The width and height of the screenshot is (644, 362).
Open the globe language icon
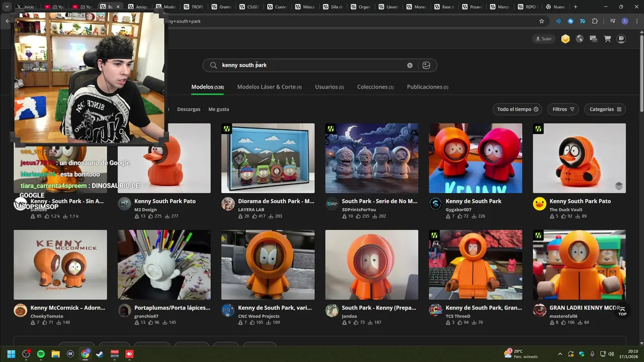[580, 39]
